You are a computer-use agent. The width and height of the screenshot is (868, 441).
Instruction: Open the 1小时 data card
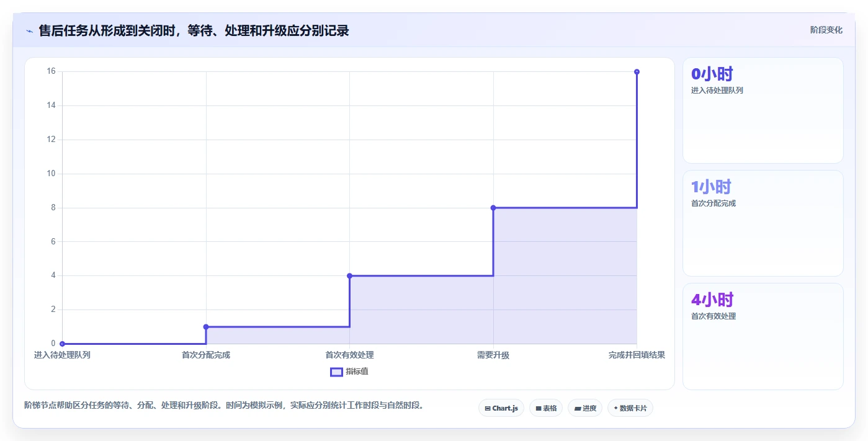click(x=763, y=223)
